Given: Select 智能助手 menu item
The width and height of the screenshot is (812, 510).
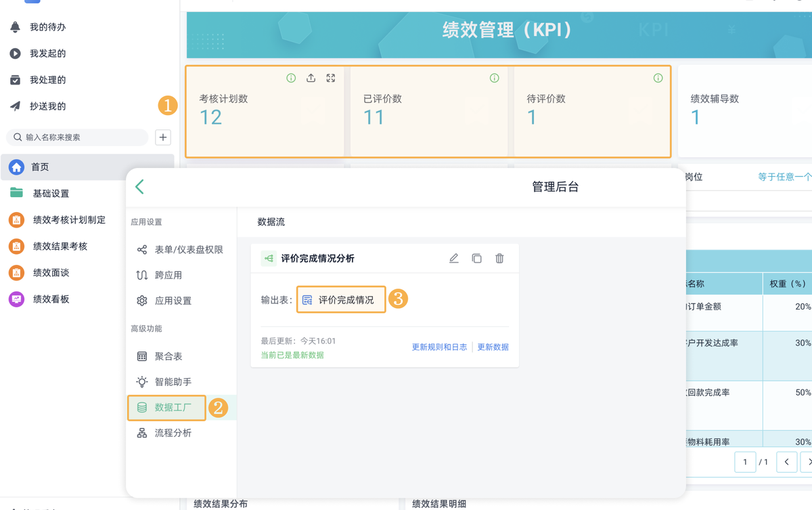Looking at the screenshot, I should pos(173,382).
